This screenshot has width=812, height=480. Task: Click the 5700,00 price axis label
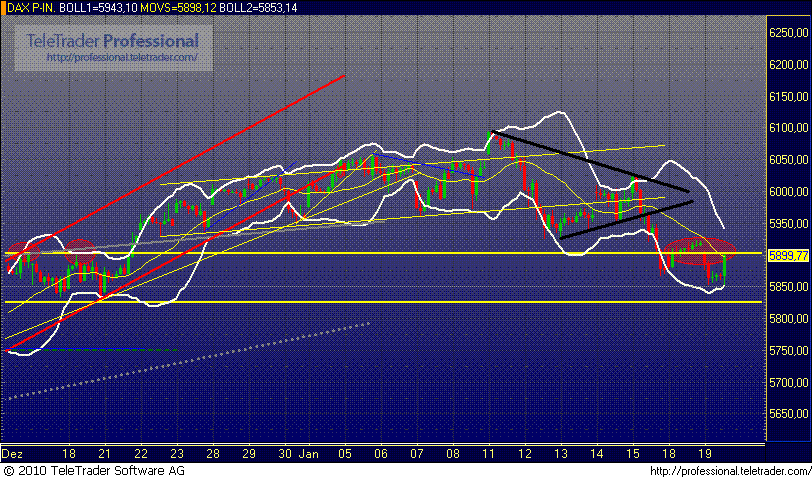coord(788,383)
